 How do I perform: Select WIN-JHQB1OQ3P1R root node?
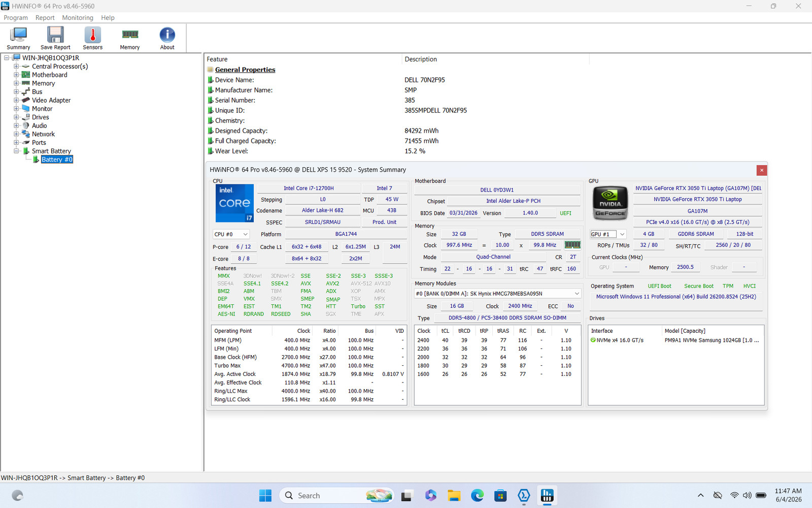(x=51, y=58)
